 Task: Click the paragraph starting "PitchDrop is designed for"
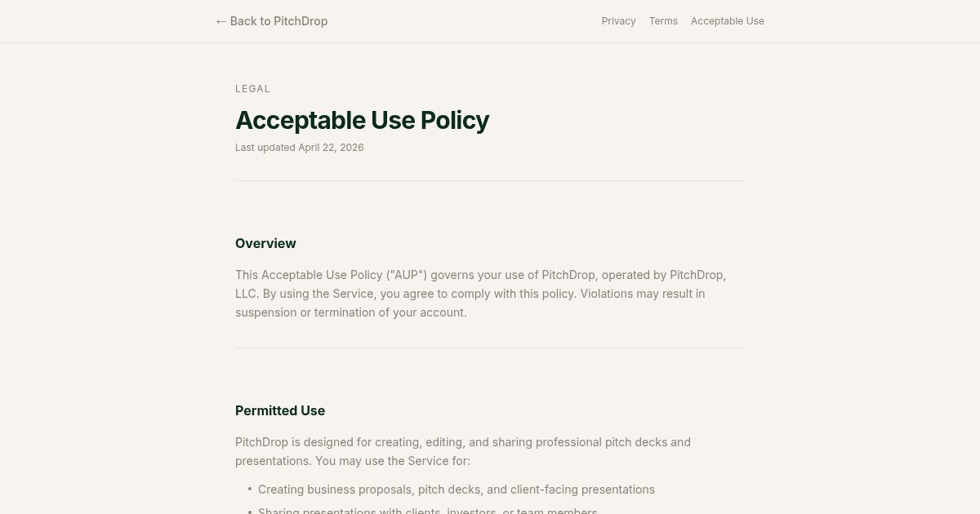pos(463,451)
